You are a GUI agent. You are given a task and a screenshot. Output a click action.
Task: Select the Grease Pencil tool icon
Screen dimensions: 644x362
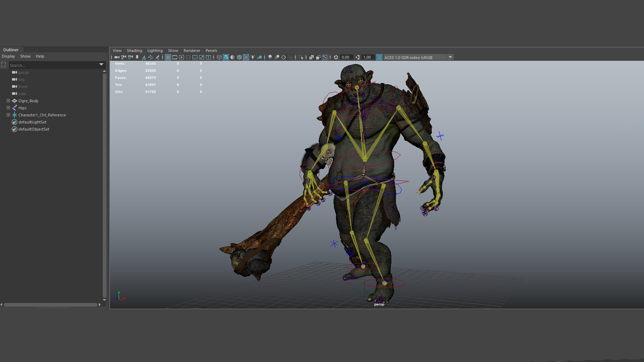pyautogui.click(x=157, y=57)
